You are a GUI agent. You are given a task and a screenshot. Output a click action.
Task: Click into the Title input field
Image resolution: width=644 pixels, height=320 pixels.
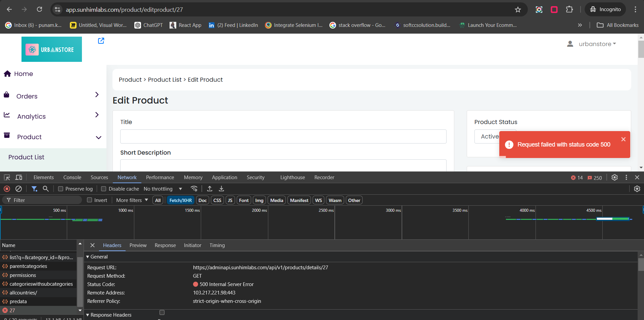click(x=283, y=136)
